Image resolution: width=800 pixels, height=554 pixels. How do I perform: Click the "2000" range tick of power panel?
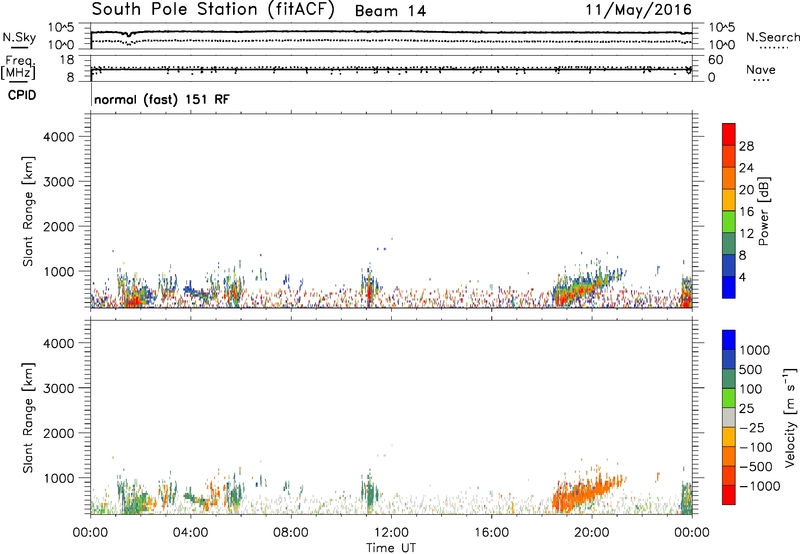coord(59,226)
